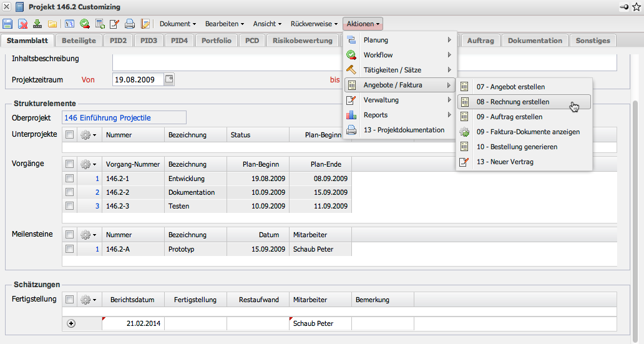Click the printer icon in toolbar
The height and width of the screenshot is (344, 644).
click(130, 24)
